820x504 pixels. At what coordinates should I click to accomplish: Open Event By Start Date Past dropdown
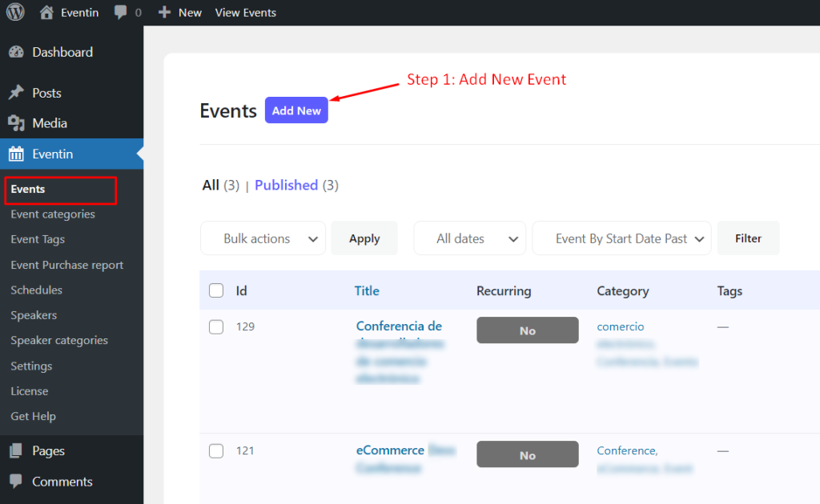(621, 238)
